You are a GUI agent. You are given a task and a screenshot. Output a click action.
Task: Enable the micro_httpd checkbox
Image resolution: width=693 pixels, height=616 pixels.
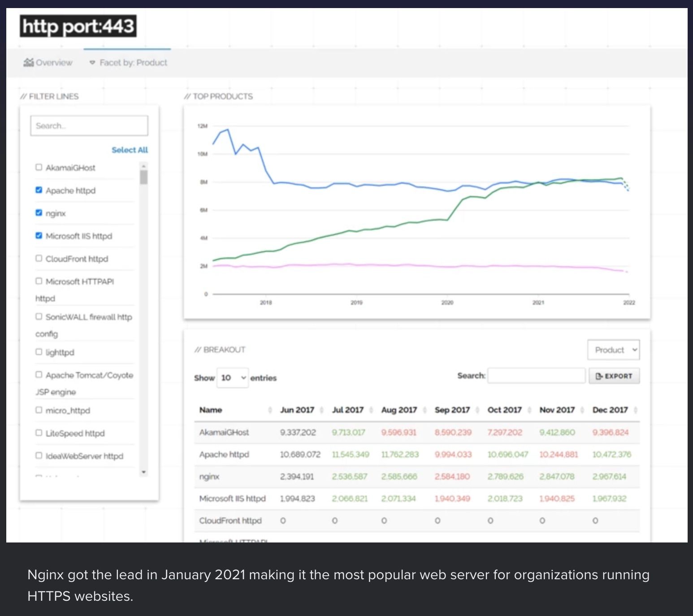(39, 410)
